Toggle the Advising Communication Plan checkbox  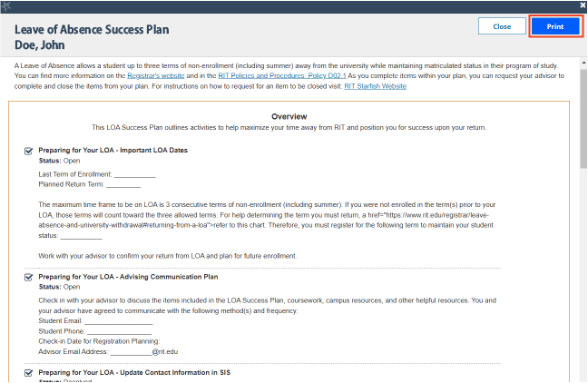(x=29, y=277)
